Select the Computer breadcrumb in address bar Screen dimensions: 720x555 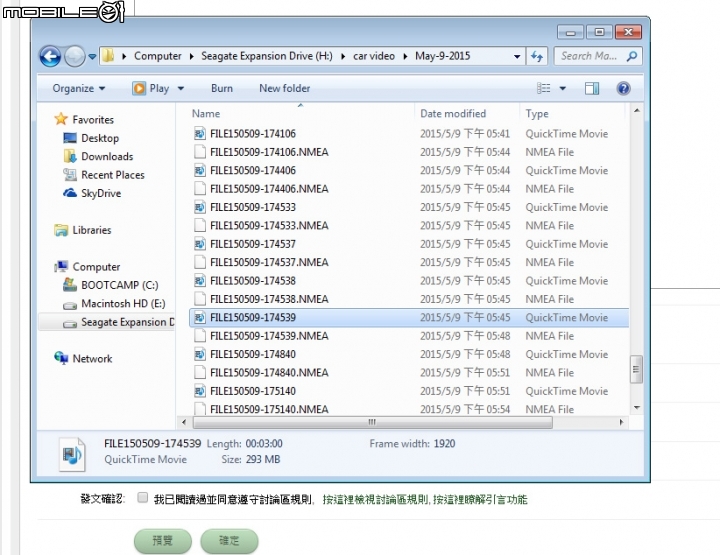[x=158, y=56]
